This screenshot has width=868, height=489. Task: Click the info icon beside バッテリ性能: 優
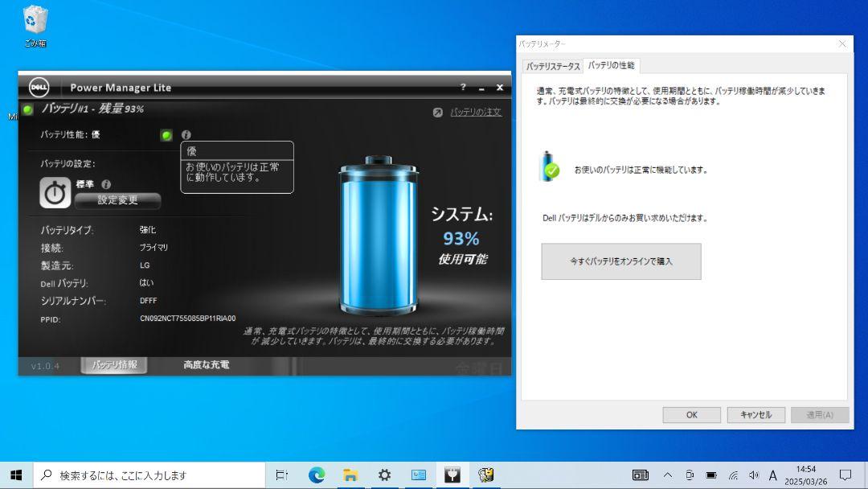click(x=186, y=134)
